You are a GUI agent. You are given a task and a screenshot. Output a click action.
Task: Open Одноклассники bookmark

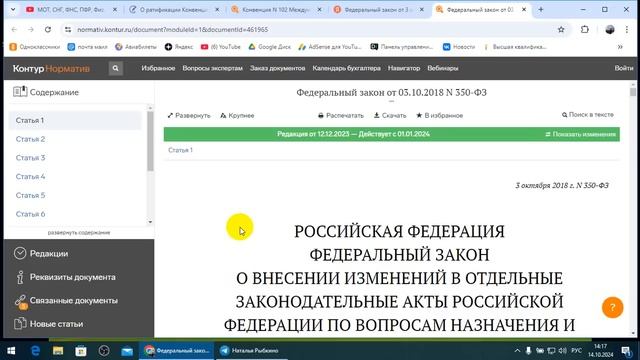35,47
